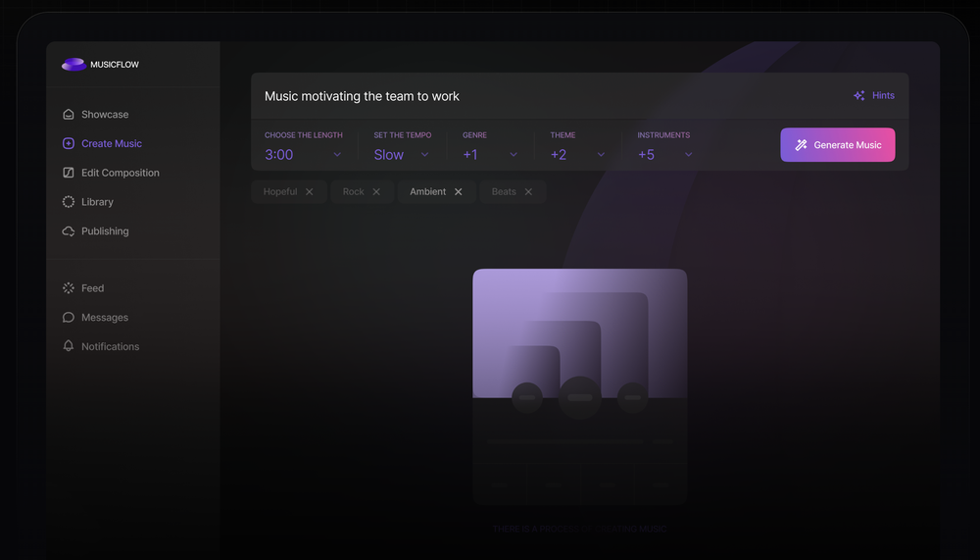Remove the Beats tag
Viewport: 980px width, 560px height.
[529, 192]
